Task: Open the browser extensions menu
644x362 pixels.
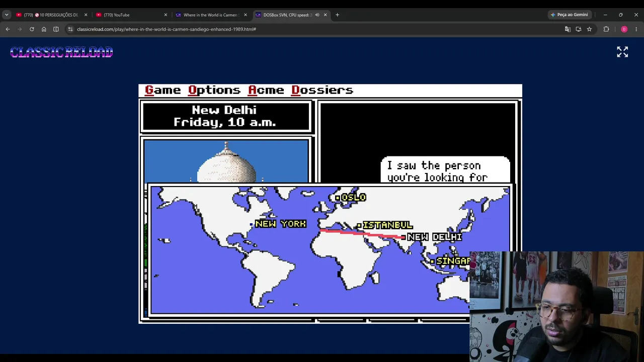Action: [606, 29]
